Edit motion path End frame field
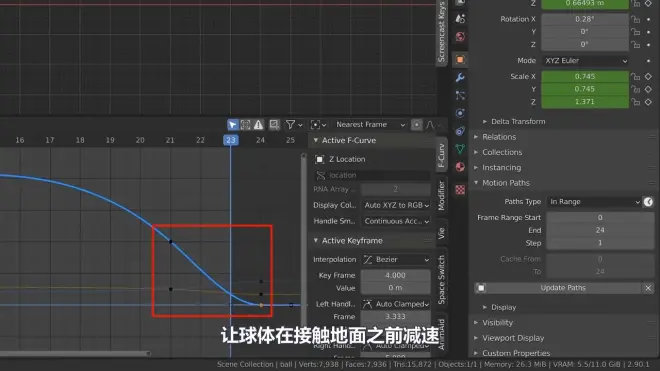 [x=600, y=230]
